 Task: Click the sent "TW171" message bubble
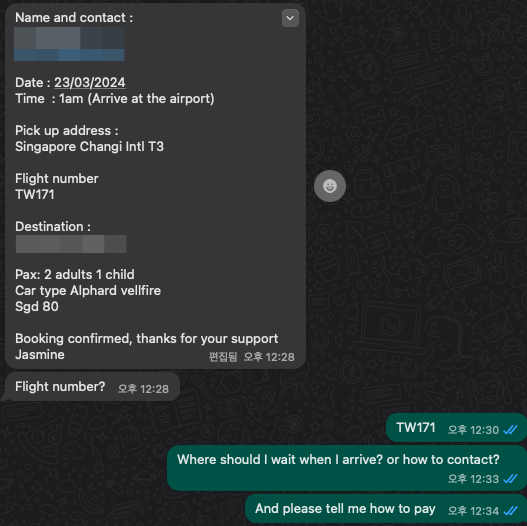tap(456, 428)
